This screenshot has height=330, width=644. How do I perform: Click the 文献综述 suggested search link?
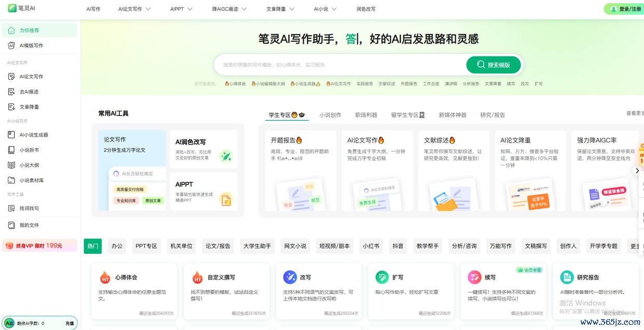click(x=387, y=83)
